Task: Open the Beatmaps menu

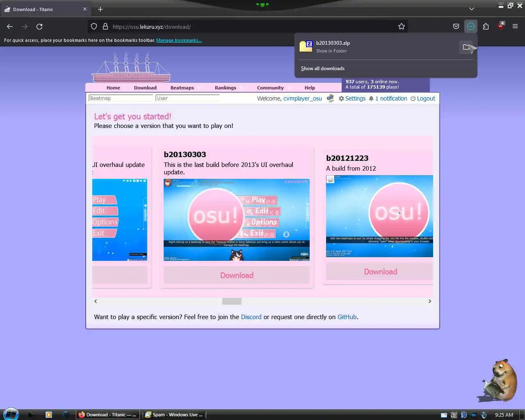Action: coord(182,88)
